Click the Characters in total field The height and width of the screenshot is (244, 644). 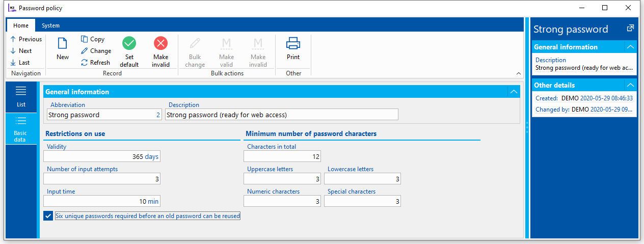[282, 157]
